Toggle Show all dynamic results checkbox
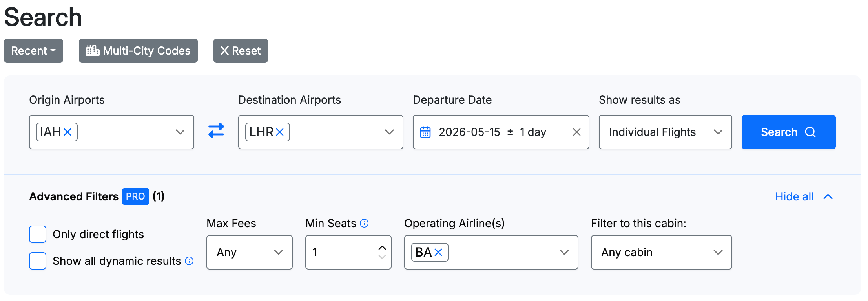Image resolution: width=868 pixels, height=301 pixels. point(38,261)
